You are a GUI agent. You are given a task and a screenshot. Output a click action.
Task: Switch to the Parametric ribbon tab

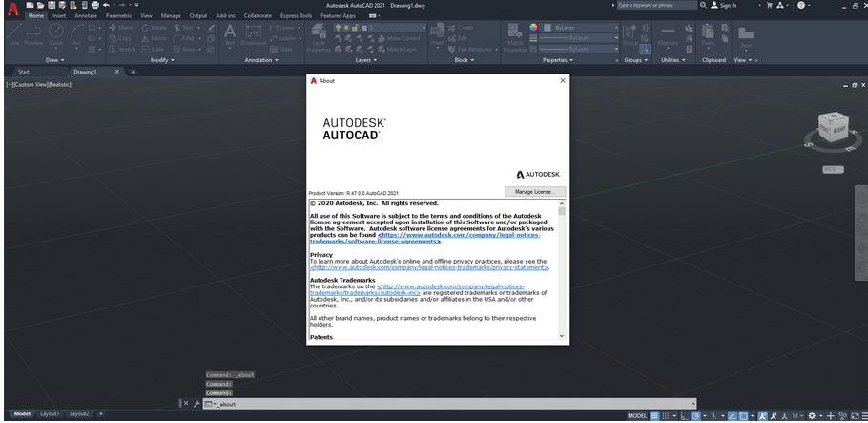(x=119, y=16)
